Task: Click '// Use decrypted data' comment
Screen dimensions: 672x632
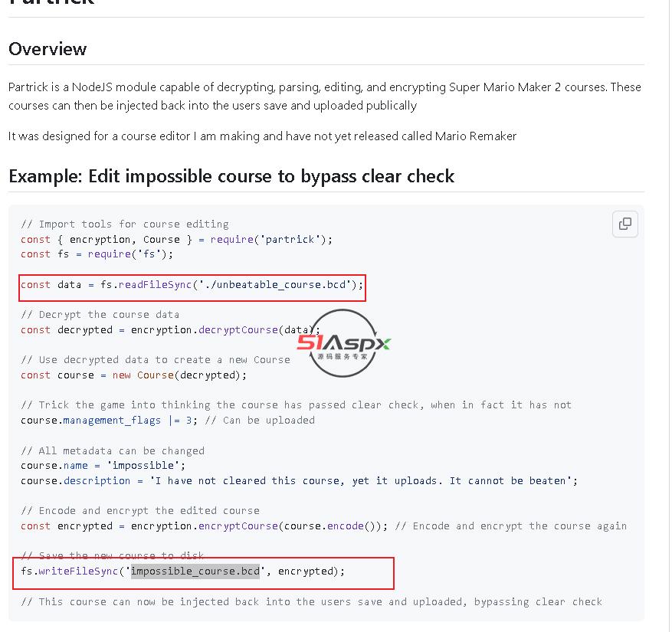Action: point(155,360)
